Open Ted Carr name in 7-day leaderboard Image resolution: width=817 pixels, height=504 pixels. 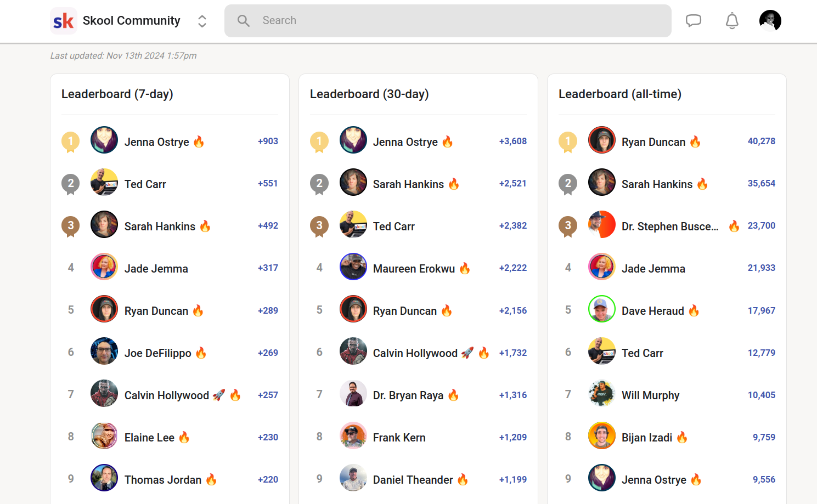pos(145,184)
